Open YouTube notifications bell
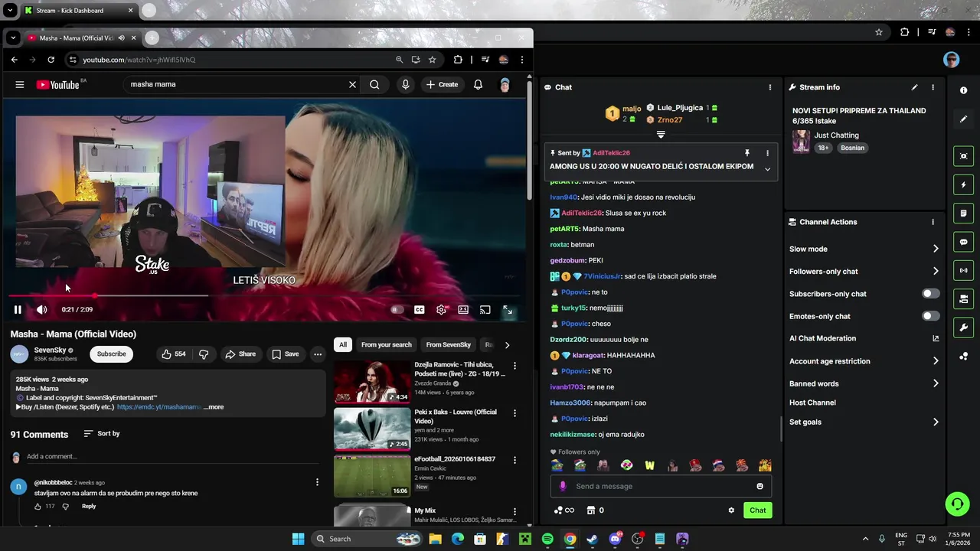 478,85
